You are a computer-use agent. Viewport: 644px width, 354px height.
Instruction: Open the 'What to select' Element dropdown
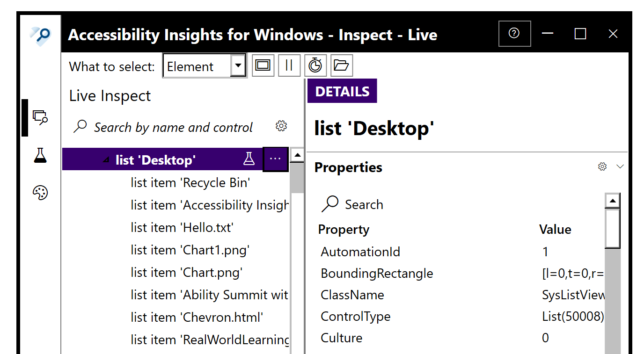205,66
